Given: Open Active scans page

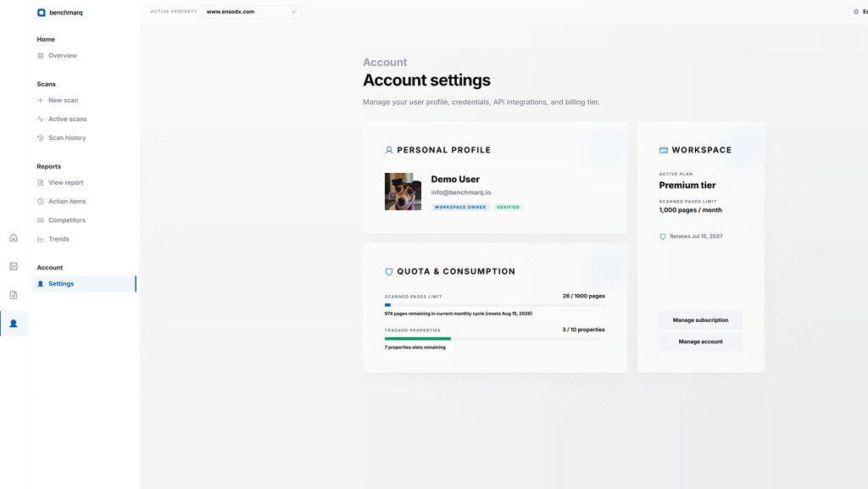Looking at the screenshot, I should coord(68,119).
